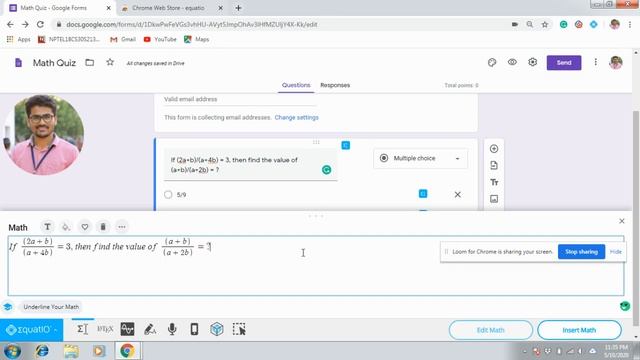640x360 pixels.
Task: Switch to the Math Quiz browser tab
Action: click(58, 8)
